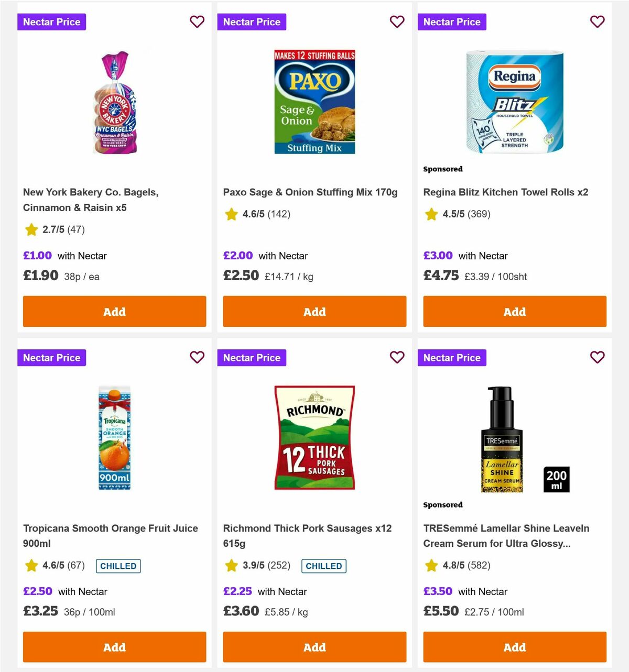The width and height of the screenshot is (629, 672).
Task: Click the star icon next to bagels' 2.7/5 rating
Action: 31,230
